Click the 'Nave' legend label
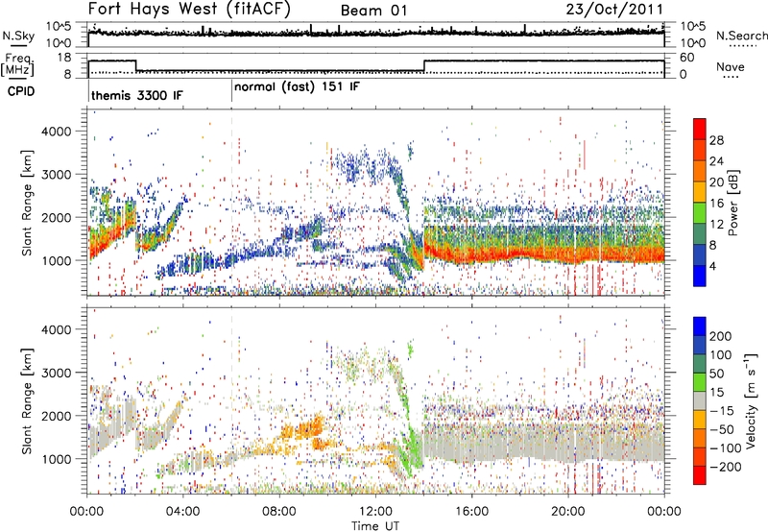Screen dimensions: 768x532 [x=731, y=66]
